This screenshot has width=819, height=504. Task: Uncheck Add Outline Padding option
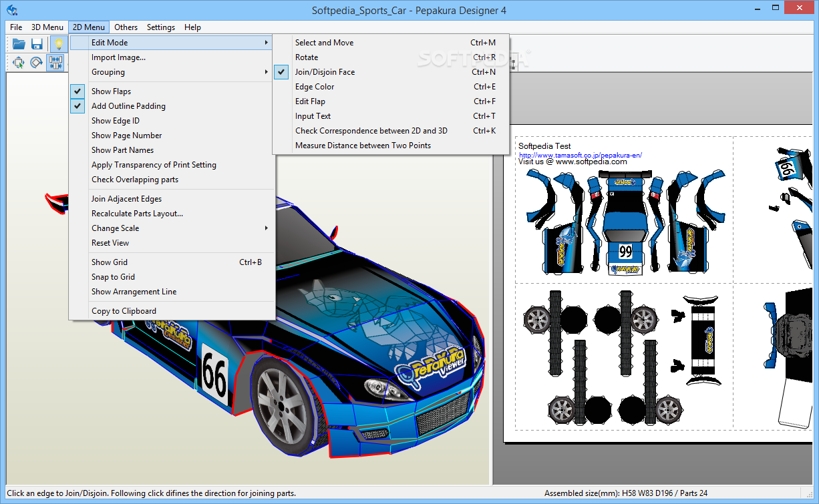point(172,106)
